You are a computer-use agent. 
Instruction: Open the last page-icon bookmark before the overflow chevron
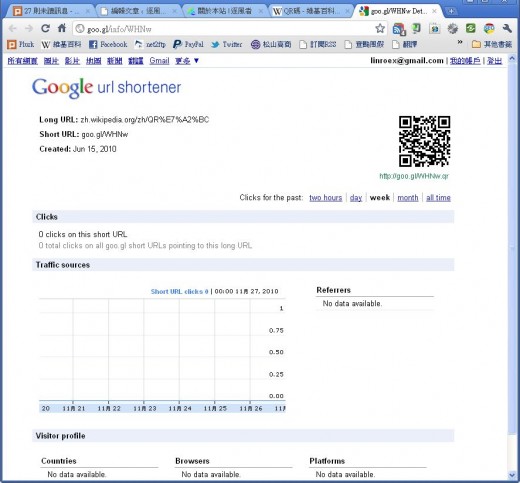[x=405, y=44]
